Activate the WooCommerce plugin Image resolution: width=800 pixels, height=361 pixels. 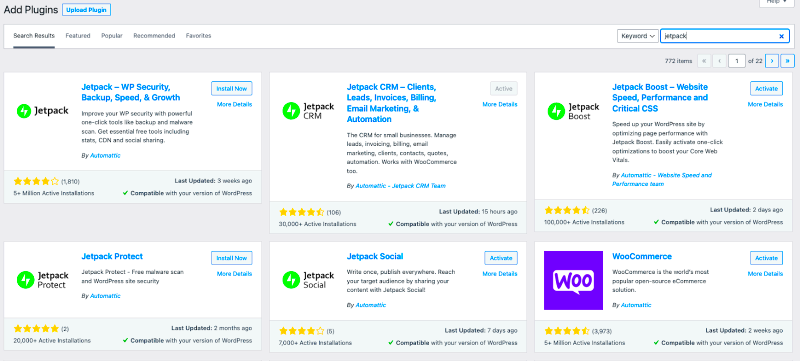766,257
